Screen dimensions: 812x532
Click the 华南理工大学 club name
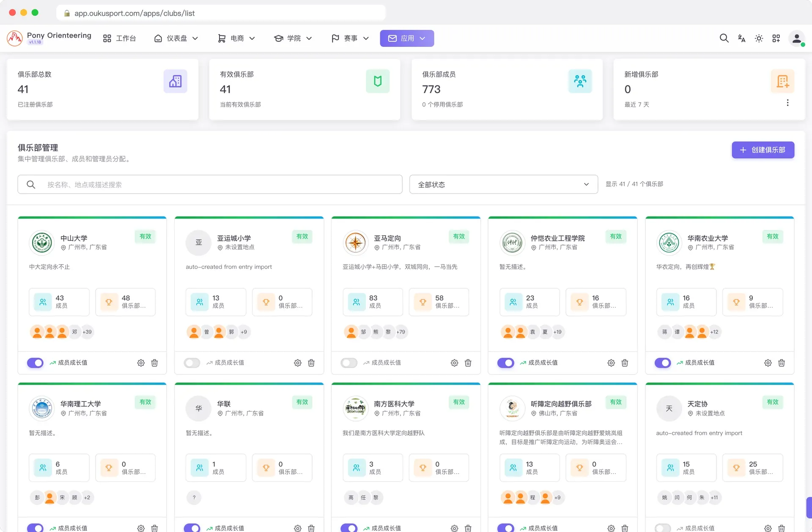click(x=80, y=404)
